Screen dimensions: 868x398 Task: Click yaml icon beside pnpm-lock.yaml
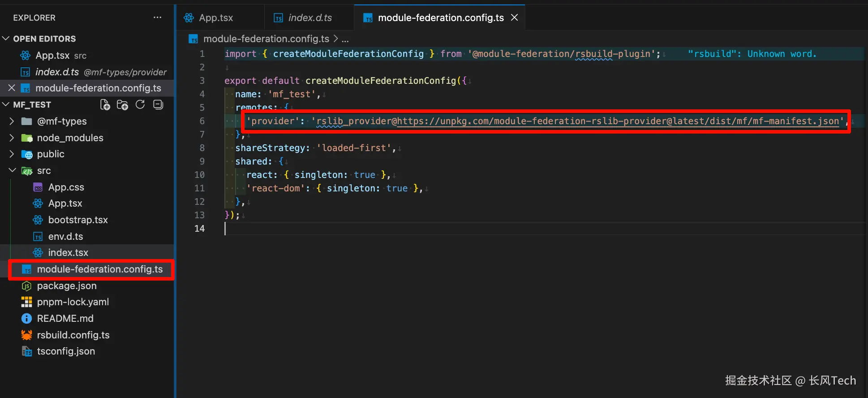coord(27,302)
